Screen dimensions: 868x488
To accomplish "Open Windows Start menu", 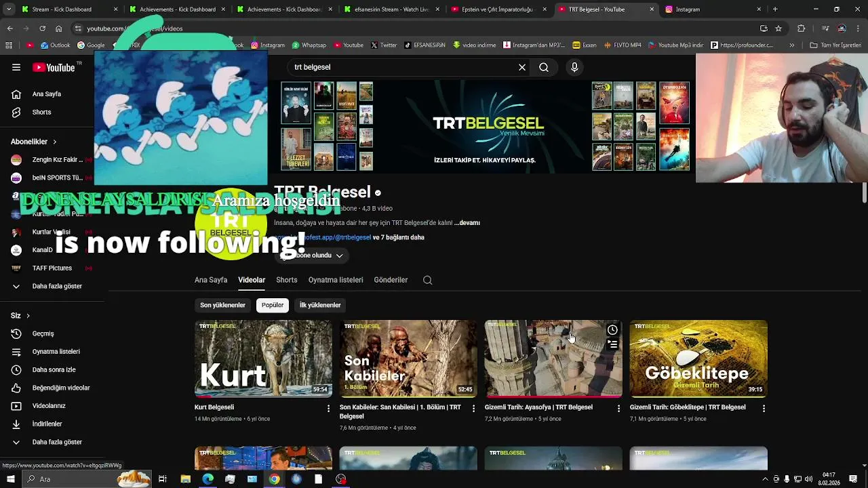I will [x=10, y=479].
